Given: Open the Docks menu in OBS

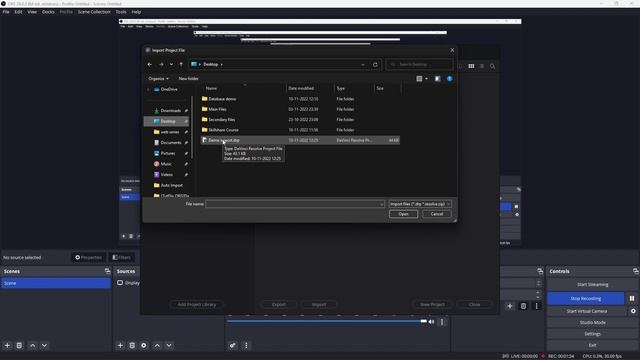Looking at the screenshot, I should pyautogui.click(x=48, y=12).
